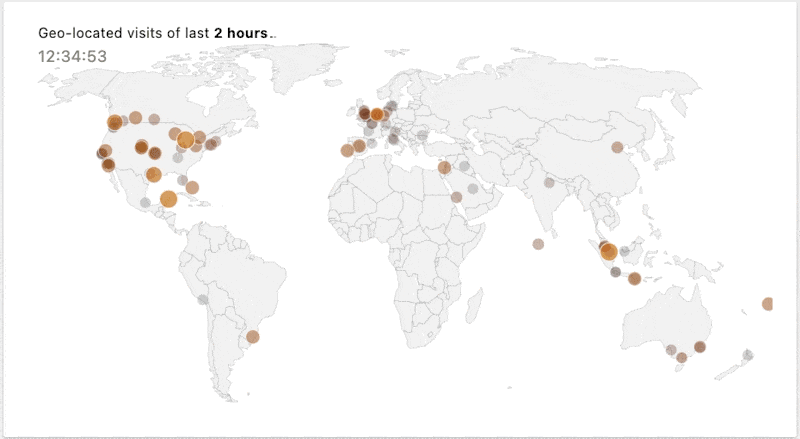The width and height of the screenshot is (800, 439).
Task: Click the visit bubble in southern Brazil
Action: click(253, 337)
